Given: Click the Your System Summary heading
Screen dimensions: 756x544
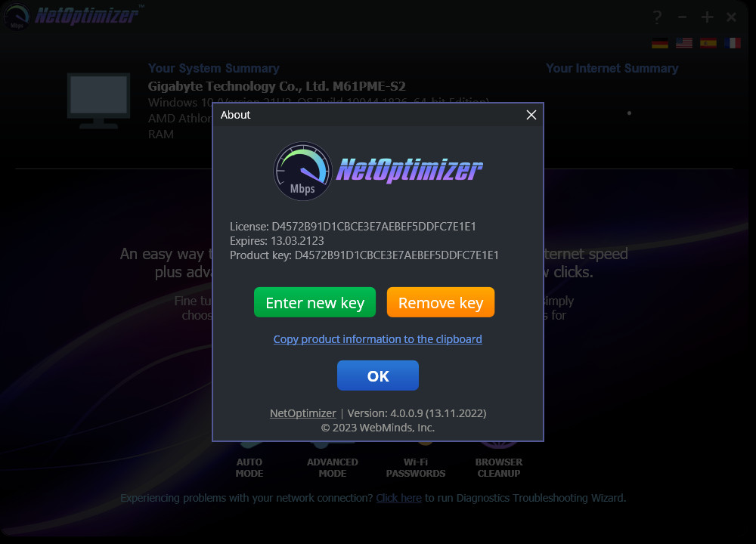Looking at the screenshot, I should 214,69.
